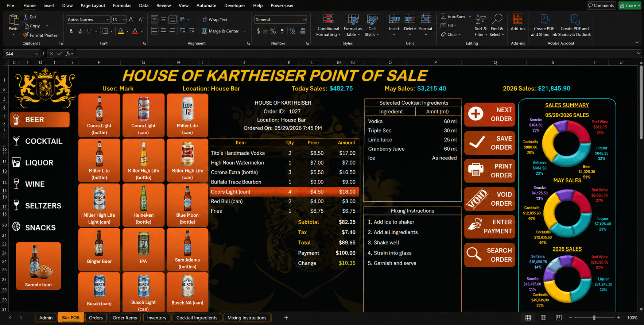This screenshot has width=644, height=325.
Task: Pick the Miller Lite can tile
Action: (187, 115)
